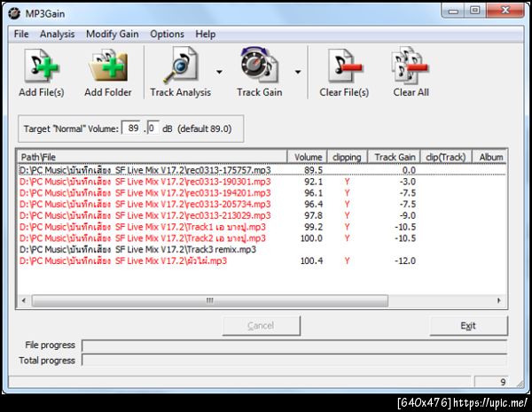Viewport: 532px width, 412px height.
Task: Open the Analysis menu
Action: (x=57, y=34)
